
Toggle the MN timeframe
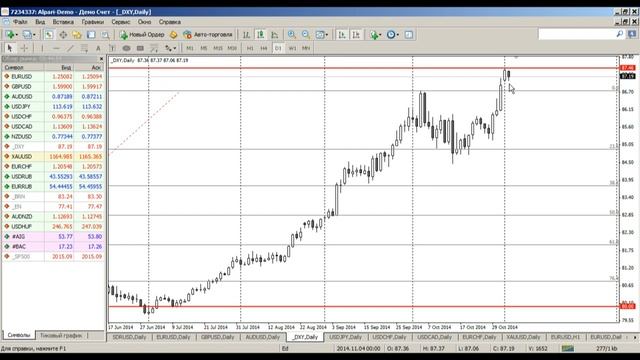click(x=306, y=48)
